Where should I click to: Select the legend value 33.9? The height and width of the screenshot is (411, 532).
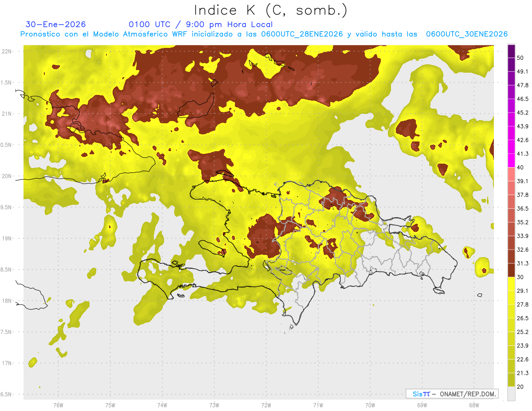(x=523, y=236)
